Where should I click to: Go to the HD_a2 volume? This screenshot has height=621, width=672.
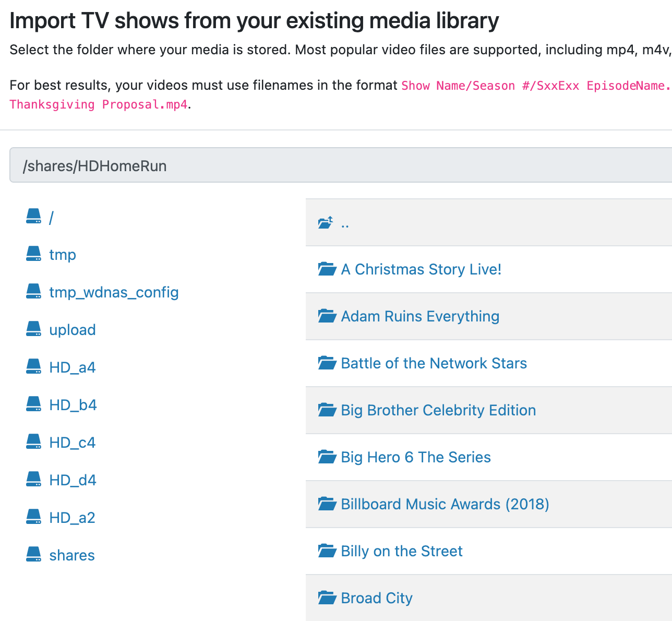click(73, 518)
